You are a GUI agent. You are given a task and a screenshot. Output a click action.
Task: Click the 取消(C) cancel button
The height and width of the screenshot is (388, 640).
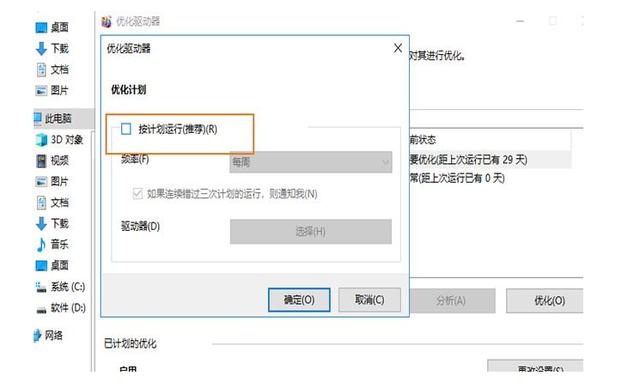click(369, 300)
